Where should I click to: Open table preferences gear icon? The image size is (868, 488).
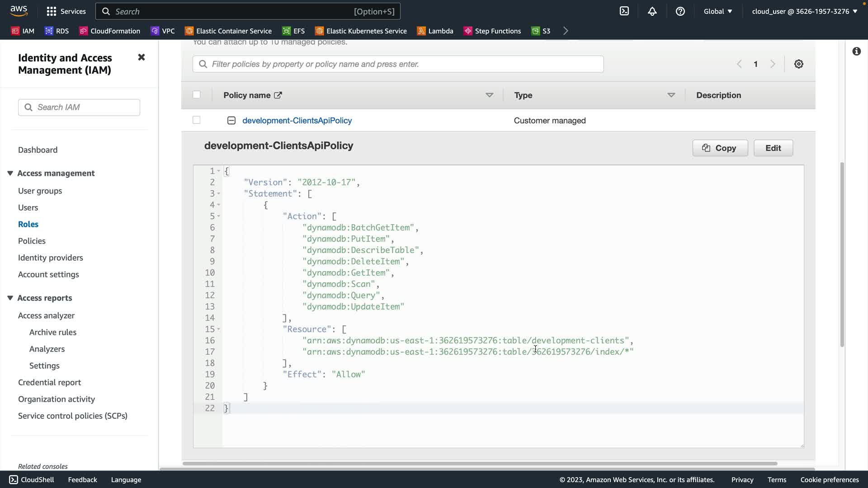click(x=799, y=64)
